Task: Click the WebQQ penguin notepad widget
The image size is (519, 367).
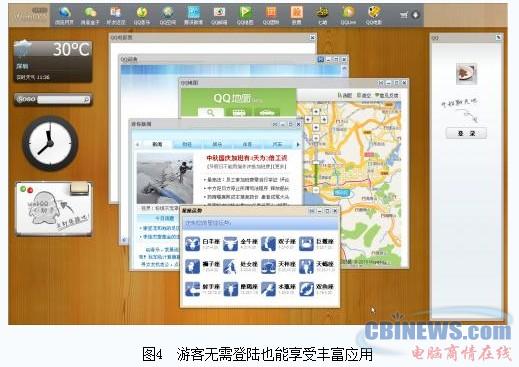Action: tap(53, 209)
